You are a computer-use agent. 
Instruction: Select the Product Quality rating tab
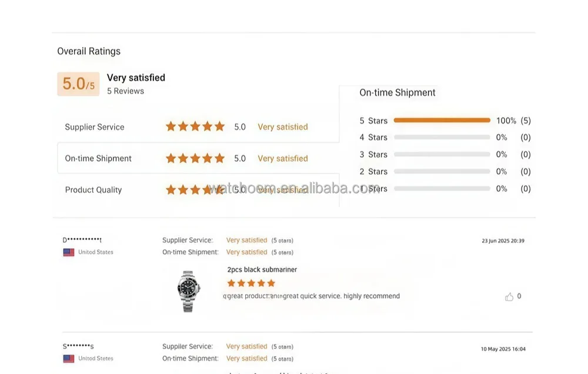[x=93, y=190]
